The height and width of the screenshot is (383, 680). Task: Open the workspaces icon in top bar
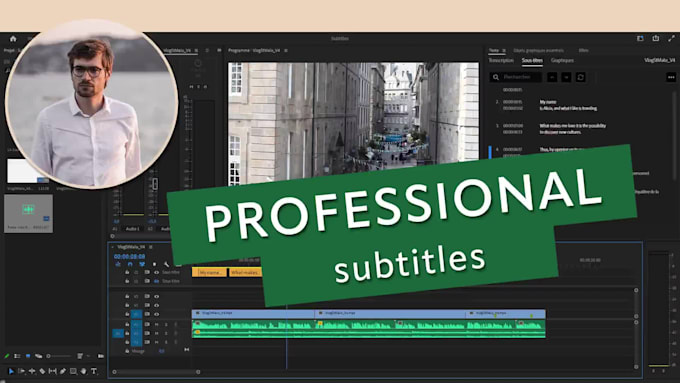641,39
